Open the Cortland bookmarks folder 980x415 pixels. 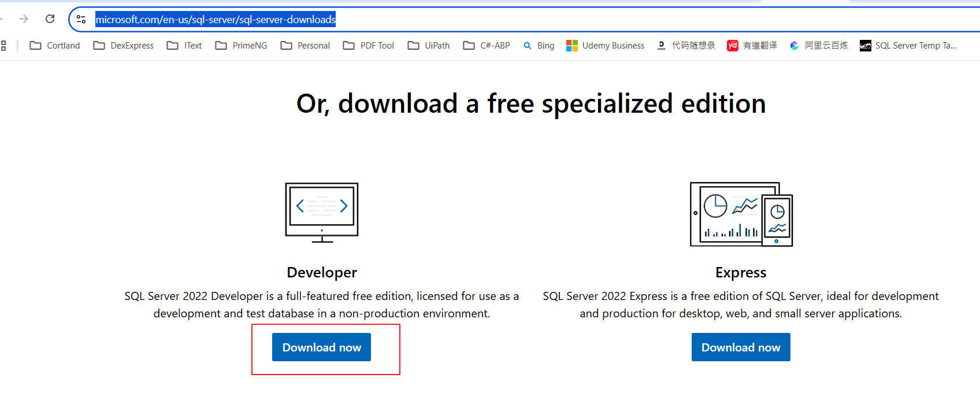coord(55,46)
